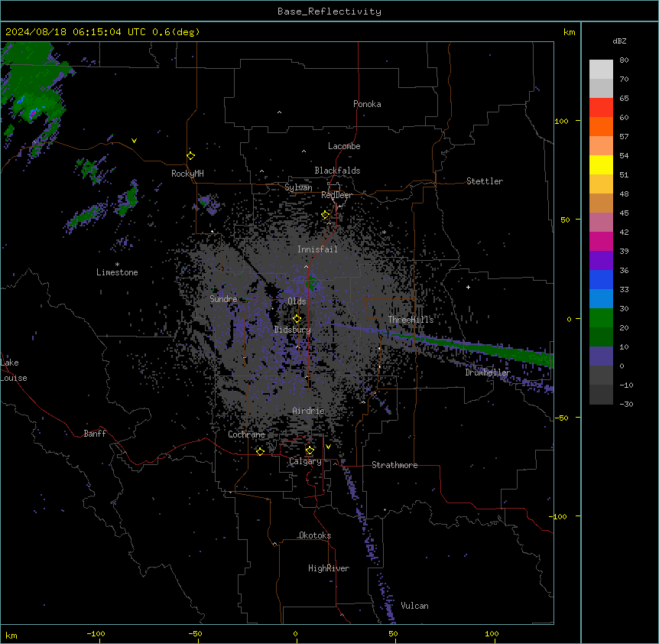Select the light gray 70-80 dBZ legend band

pos(601,70)
